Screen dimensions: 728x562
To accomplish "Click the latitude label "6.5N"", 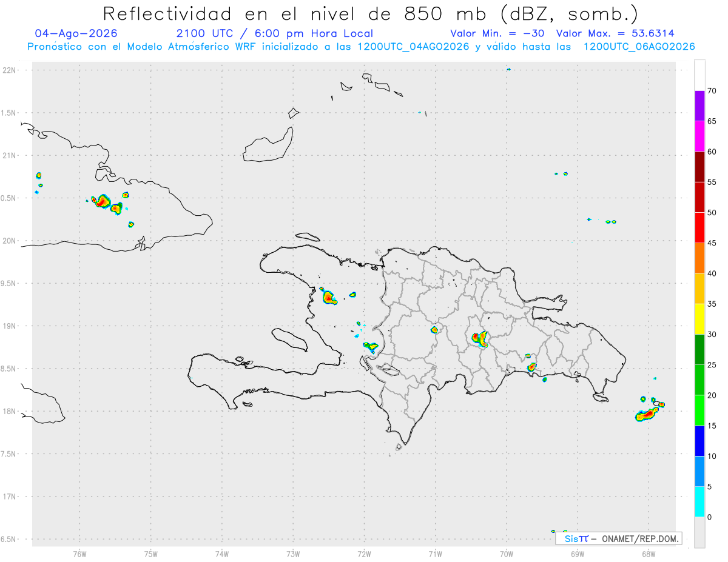I will coord(8,539).
